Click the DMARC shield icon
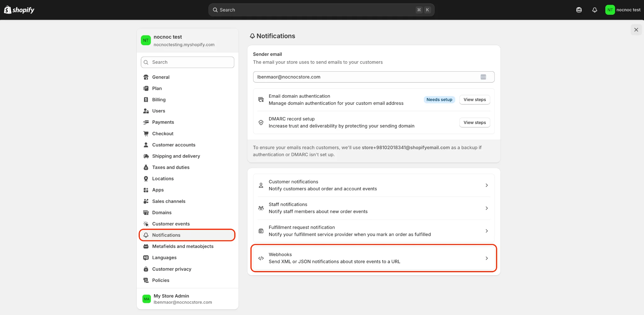This screenshot has width=644, height=315. click(x=261, y=122)
